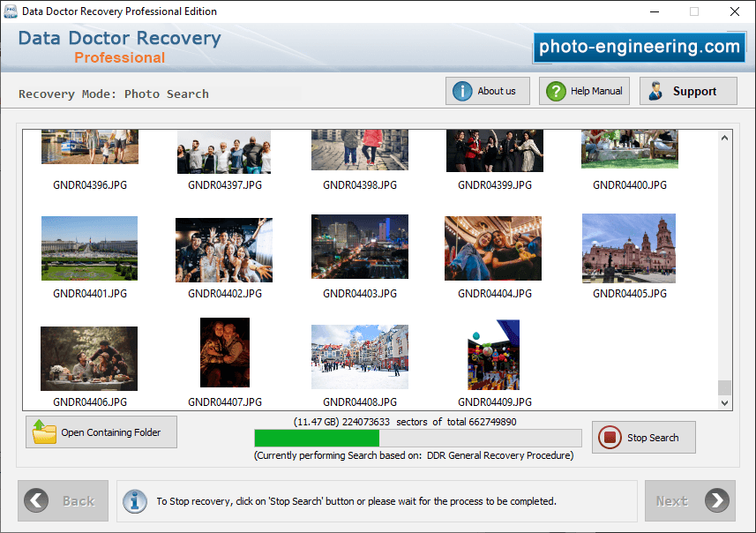Screen dimensions: 756x533
Task: Click the green search progress bar
Action: pos(417,438)
